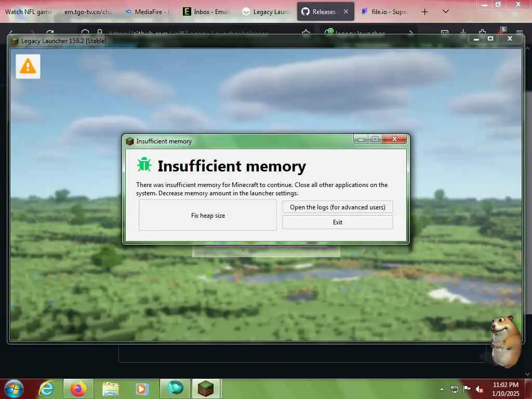Open the Windows Start menu

tap(14, 389)
